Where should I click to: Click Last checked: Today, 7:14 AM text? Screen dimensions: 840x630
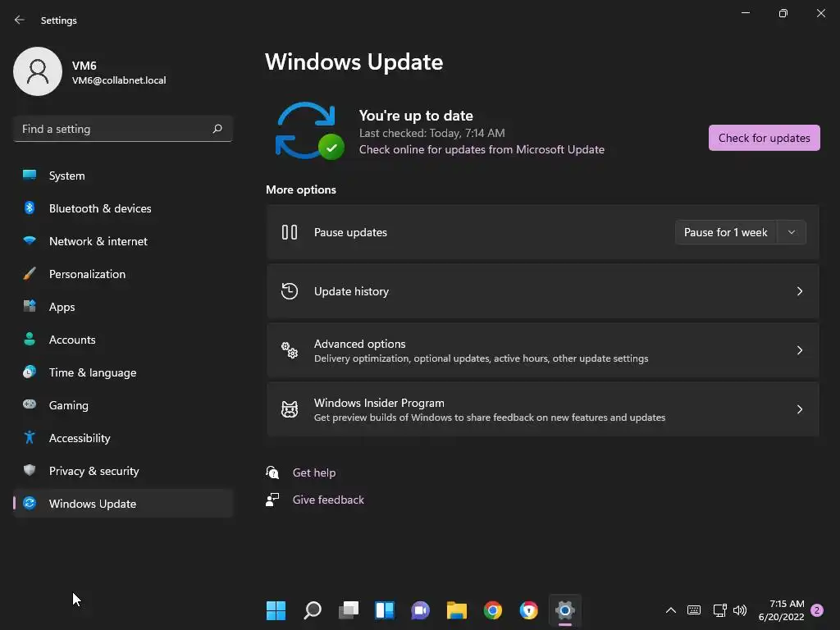click(431, 133)
